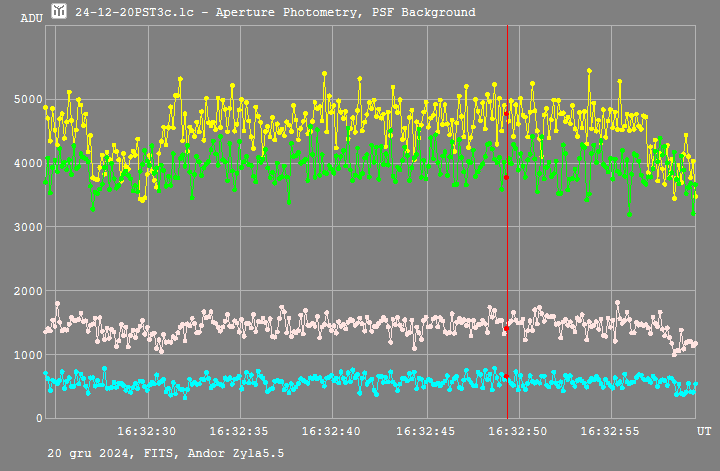
Task: Click the 5000 value on the Y axis
Action: [x=28, y=99]
